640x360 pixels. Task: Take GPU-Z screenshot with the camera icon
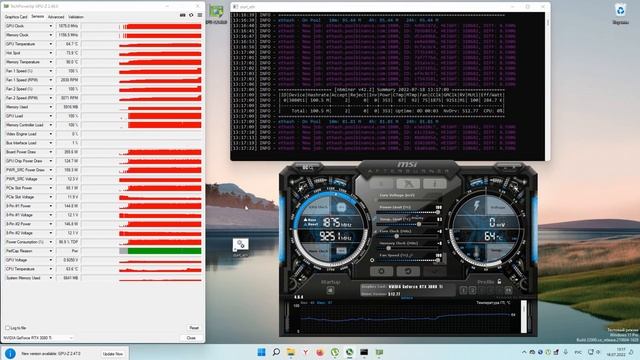(x=182, y=15)
